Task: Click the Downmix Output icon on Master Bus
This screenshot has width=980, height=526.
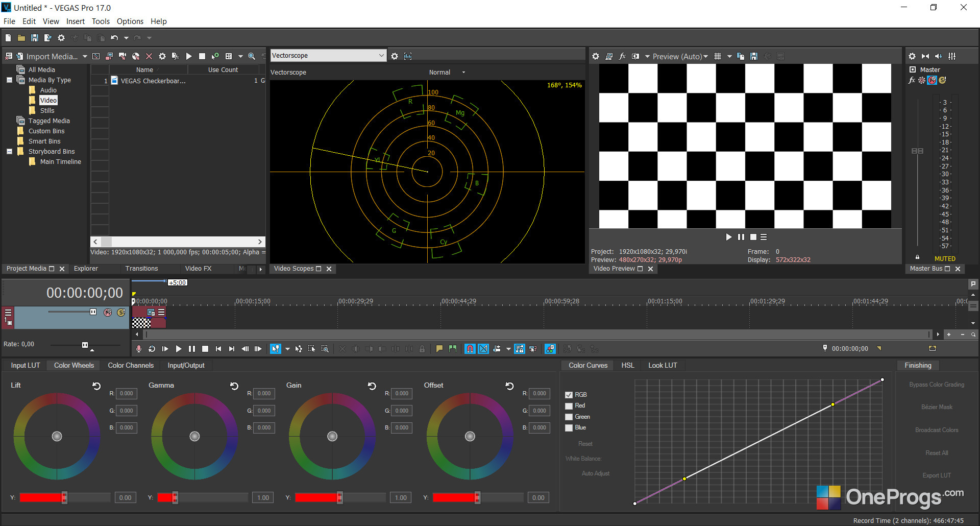Action: pos(925,56)
